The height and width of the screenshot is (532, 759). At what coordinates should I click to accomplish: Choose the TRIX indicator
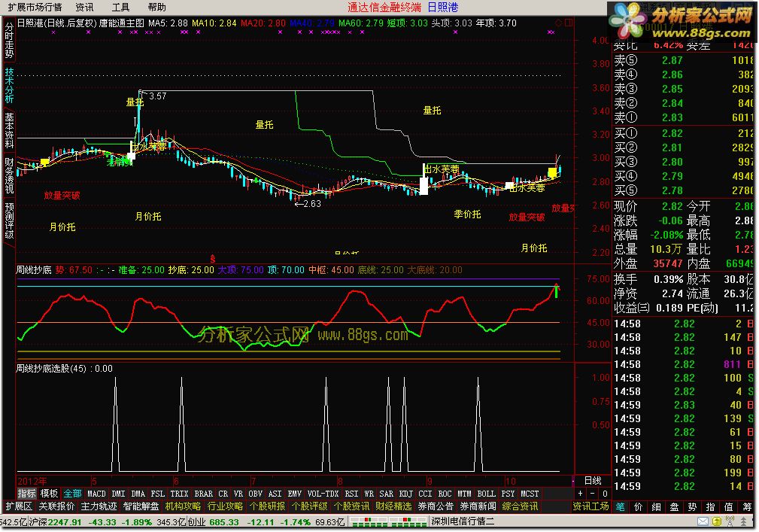pos(179,494)
